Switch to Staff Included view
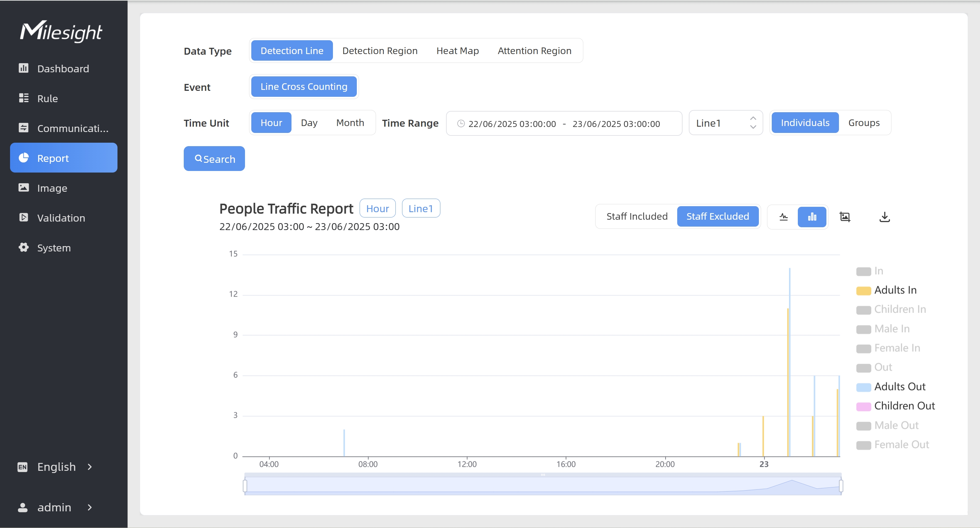The height and width of the screenshot is (528, 980). tap(636, 216)
